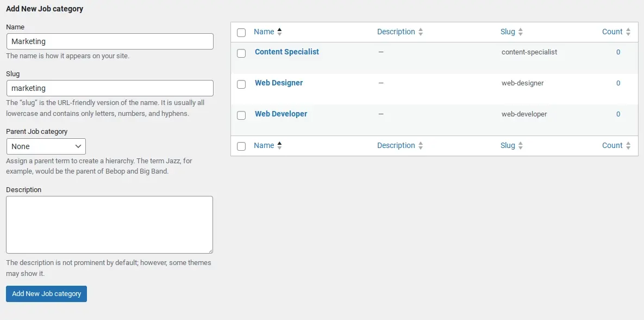644x320 pixels.
Task: Focus the Name field containing Marketing
Action: (x=110, y=41)
